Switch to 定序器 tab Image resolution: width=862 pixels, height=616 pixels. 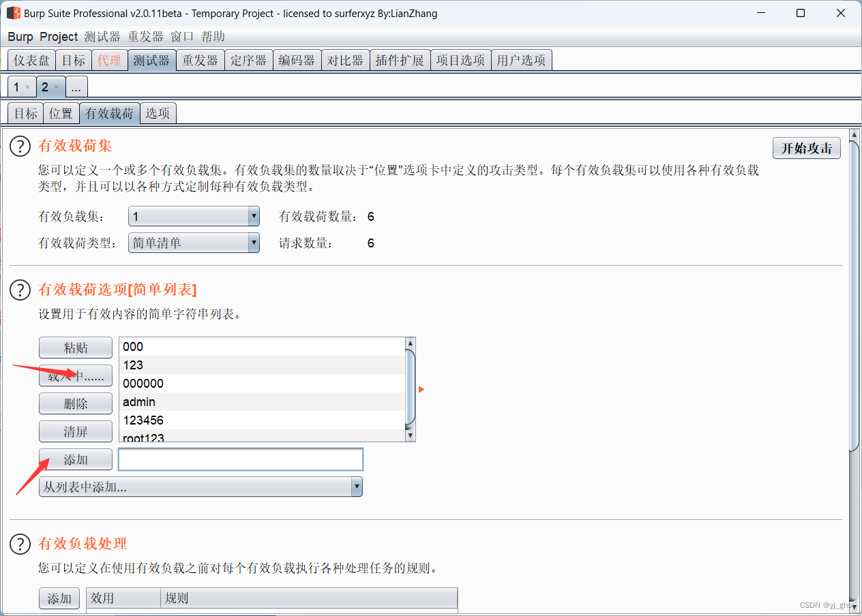pos(248,60)
